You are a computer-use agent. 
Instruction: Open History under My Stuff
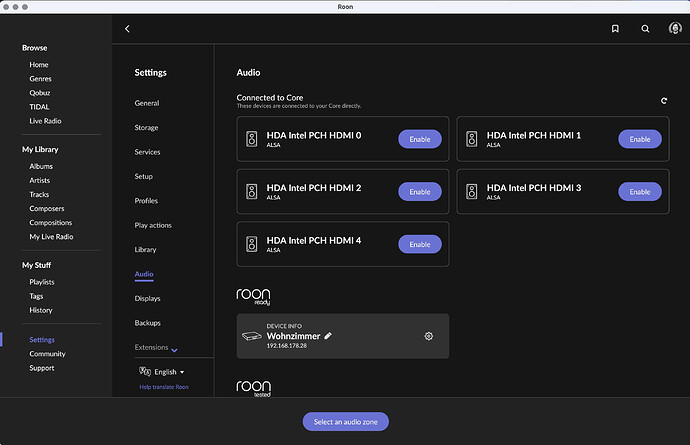point(41,310)
